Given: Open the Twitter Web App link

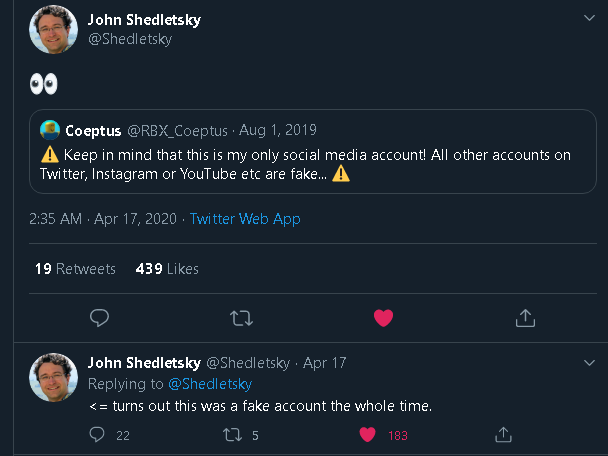Looking at the screenshot, I should (x=245, y=218).
